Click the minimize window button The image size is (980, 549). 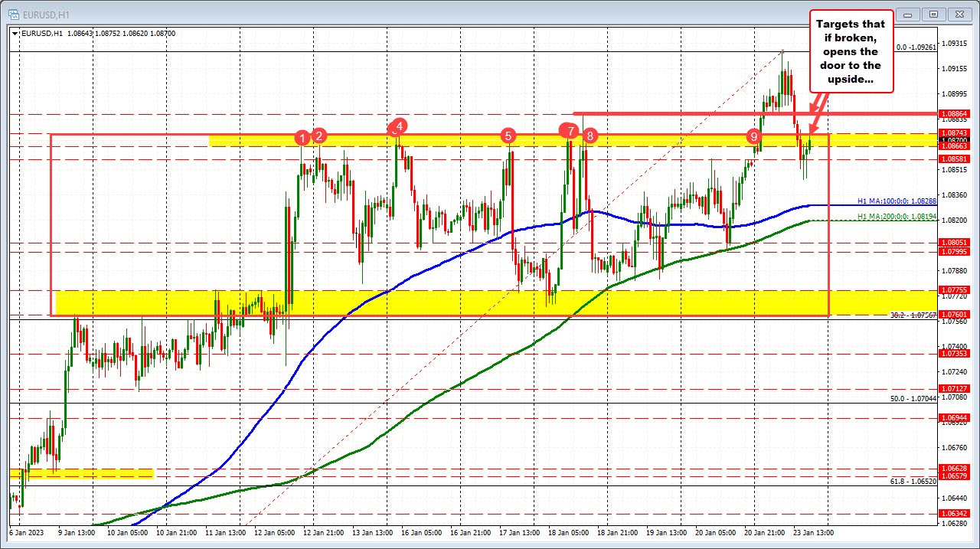(907, 14)
